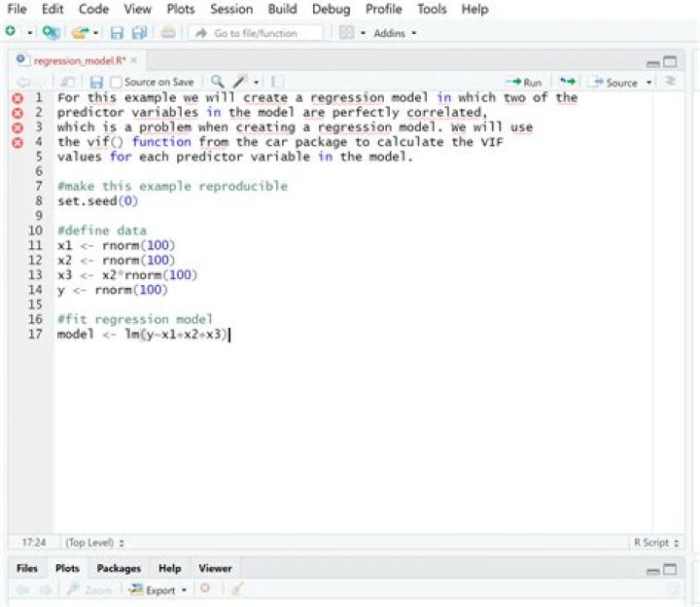Click the 17:24 cursor position indicator
The width and height of the screenshot is (700, 607).
pyautogui.click(x=34, y=543)
